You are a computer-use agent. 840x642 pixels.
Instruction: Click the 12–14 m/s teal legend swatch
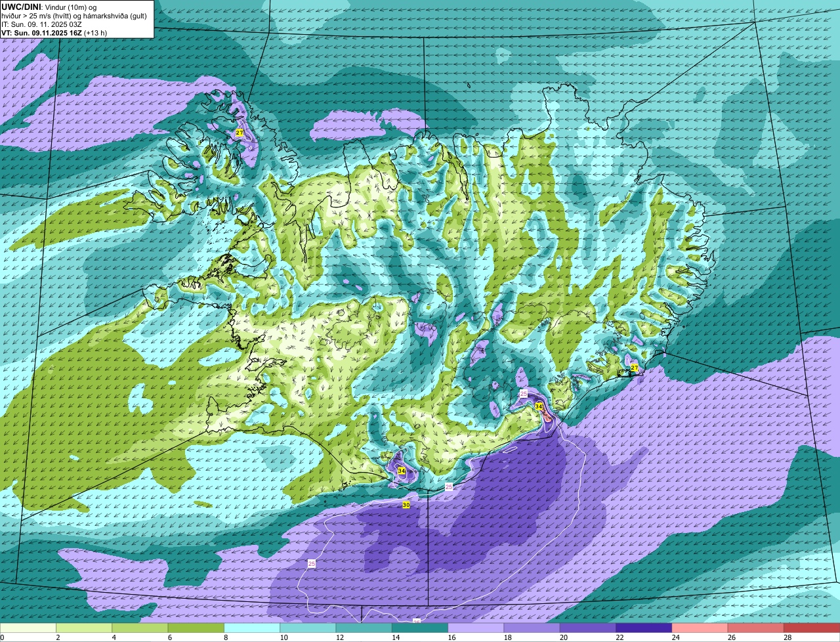coord(364,628)
